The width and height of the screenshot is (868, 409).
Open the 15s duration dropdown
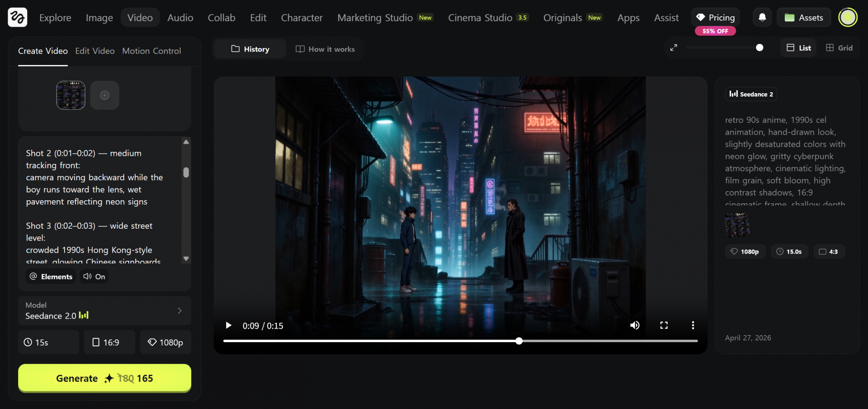coord(48,342)
